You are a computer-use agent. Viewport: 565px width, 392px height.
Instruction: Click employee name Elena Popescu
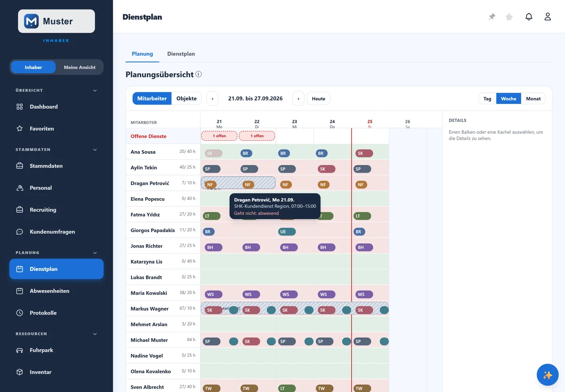[x=147, y=199]
